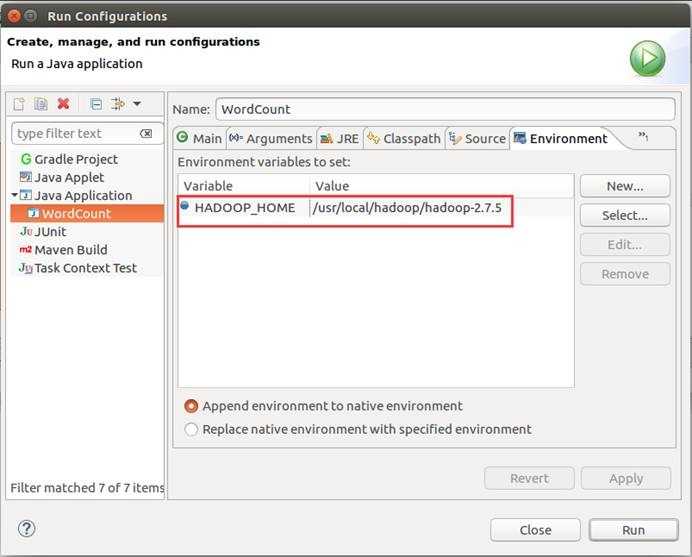Click the JUnit Ju icon

(26, 232)
